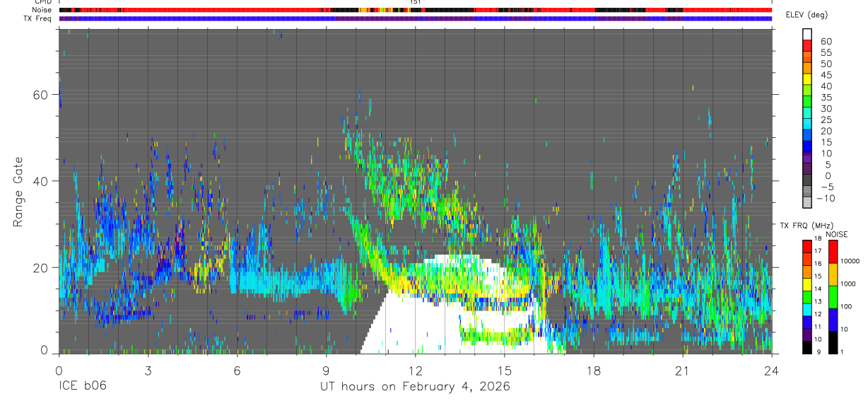Click the "151" CPID value above the plot
This screenshot has width=868, height=401.
[x=416, y=3]
